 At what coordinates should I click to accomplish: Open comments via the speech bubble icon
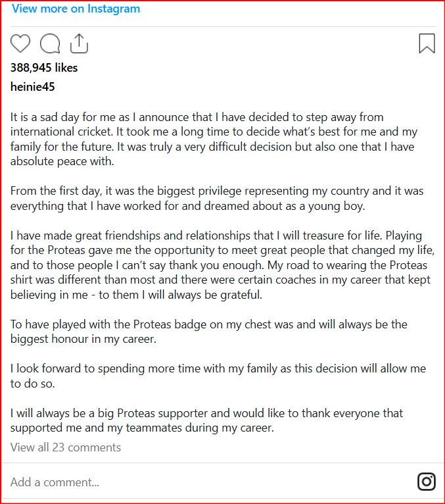[50, 43]
